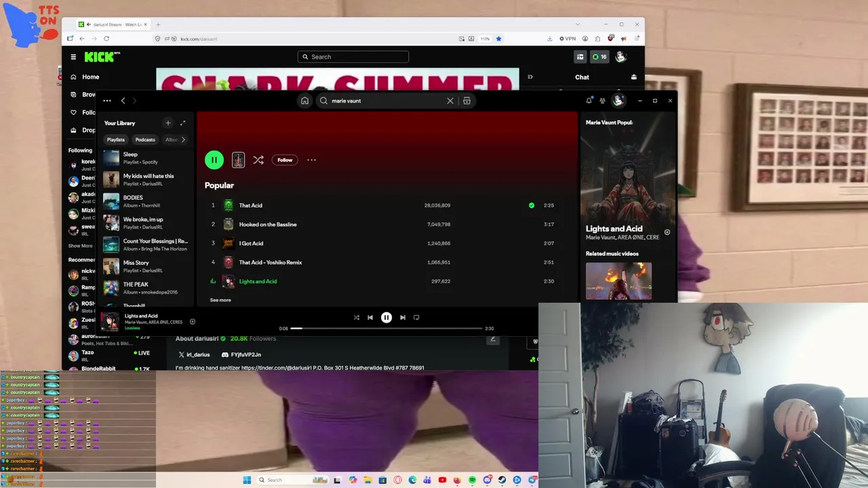Open the related music video thumbnail
The image size is (868, 488).
[x=618, y=281]
